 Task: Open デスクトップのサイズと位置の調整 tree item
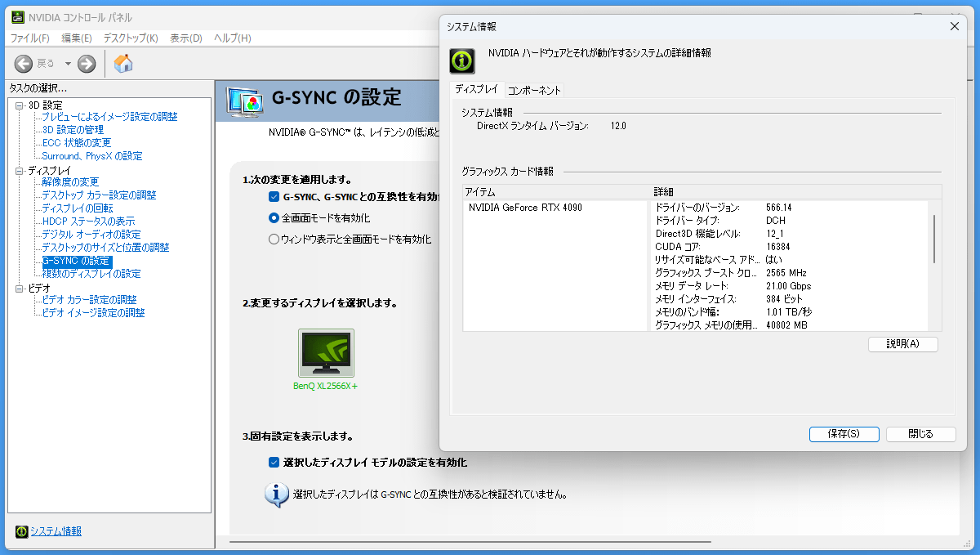click(x=105, y=248)
